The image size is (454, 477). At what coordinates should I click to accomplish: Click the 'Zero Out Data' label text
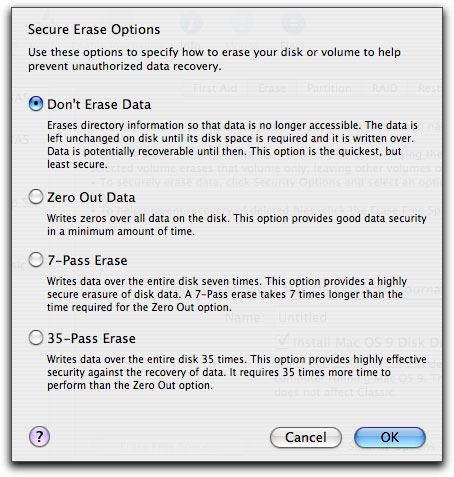91,197
